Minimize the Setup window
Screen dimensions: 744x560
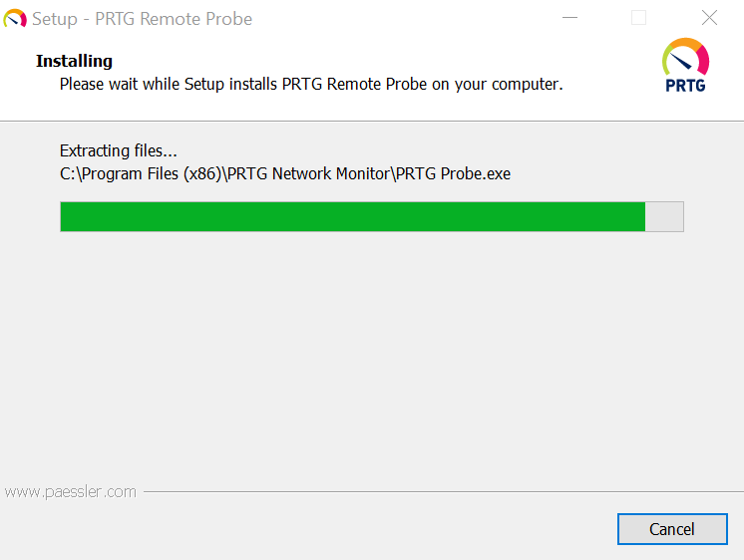coord(570,18)
